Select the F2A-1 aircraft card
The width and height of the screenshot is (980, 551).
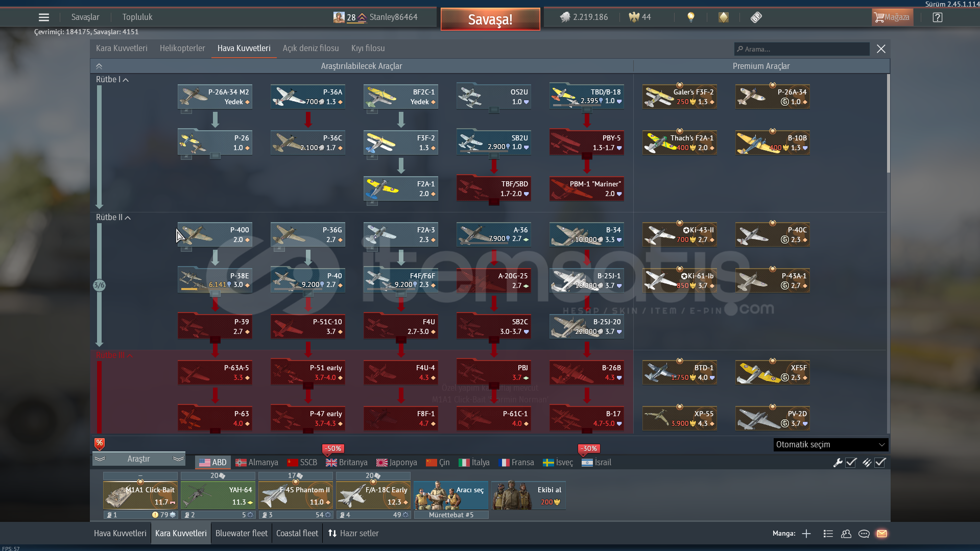(401, 188)
